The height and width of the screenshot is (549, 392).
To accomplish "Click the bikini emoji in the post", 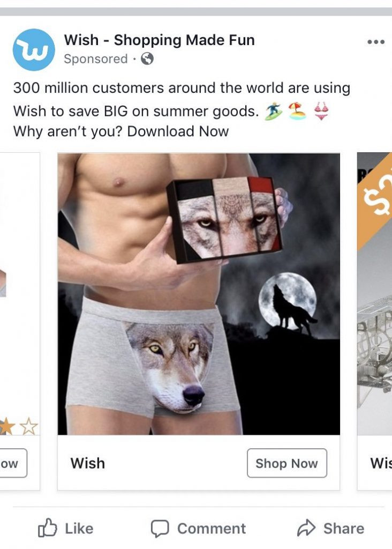I will [x=321, y=112].
